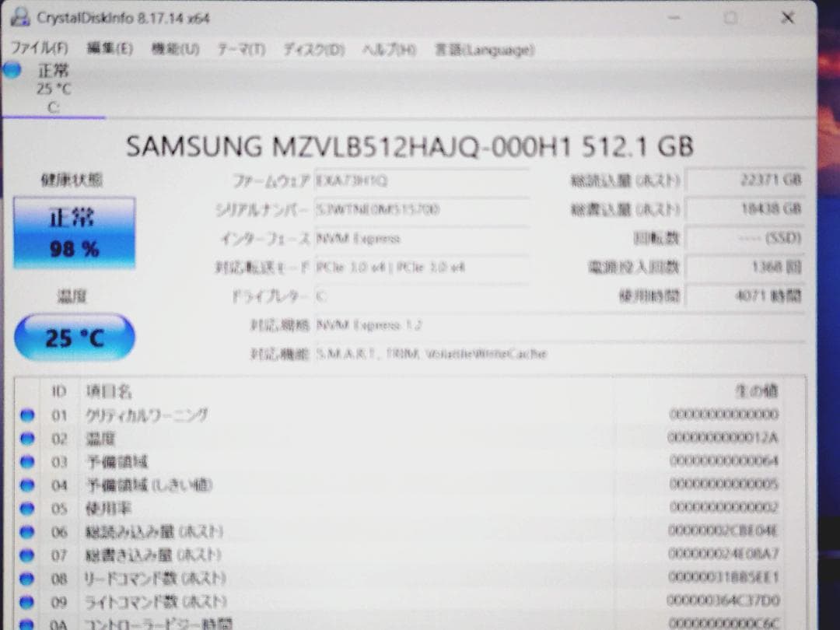Open the 機能(U) menu

tap(175, 49)
